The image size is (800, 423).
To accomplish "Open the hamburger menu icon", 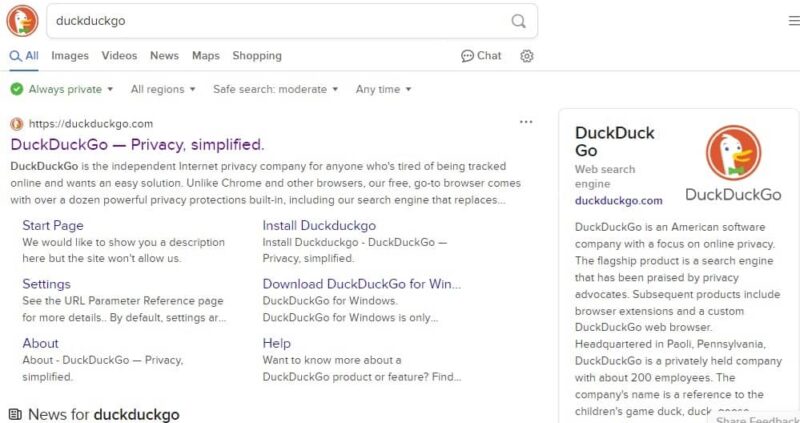I will pyautogui.click(x=794, y=21).
